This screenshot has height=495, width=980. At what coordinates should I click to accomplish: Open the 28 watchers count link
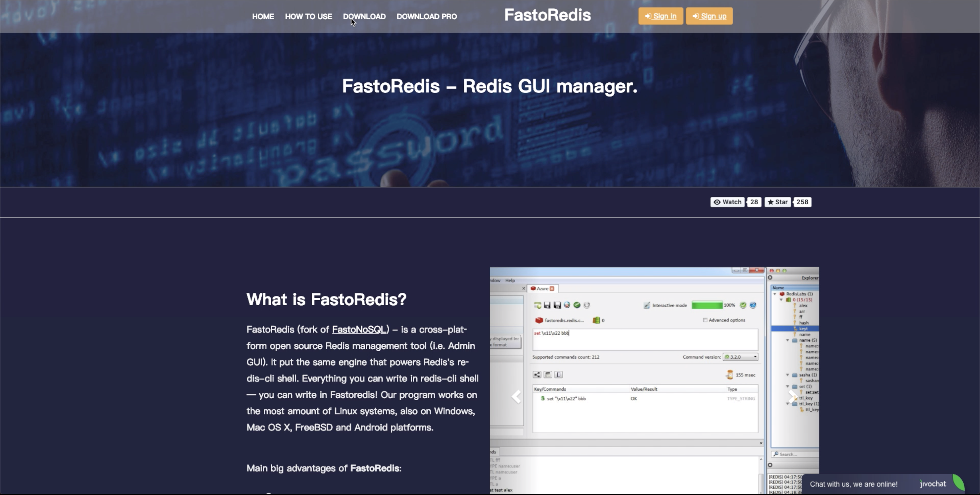coord(754,202)
